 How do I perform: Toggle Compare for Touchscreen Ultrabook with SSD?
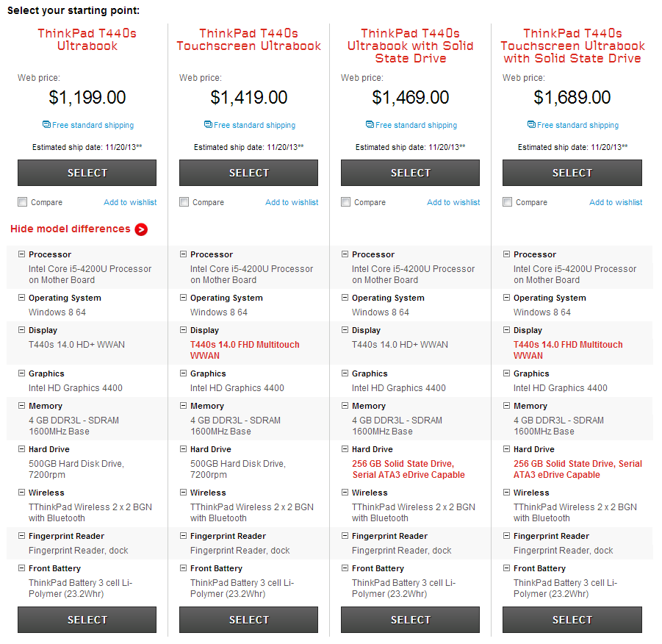[x=508, y=202]
